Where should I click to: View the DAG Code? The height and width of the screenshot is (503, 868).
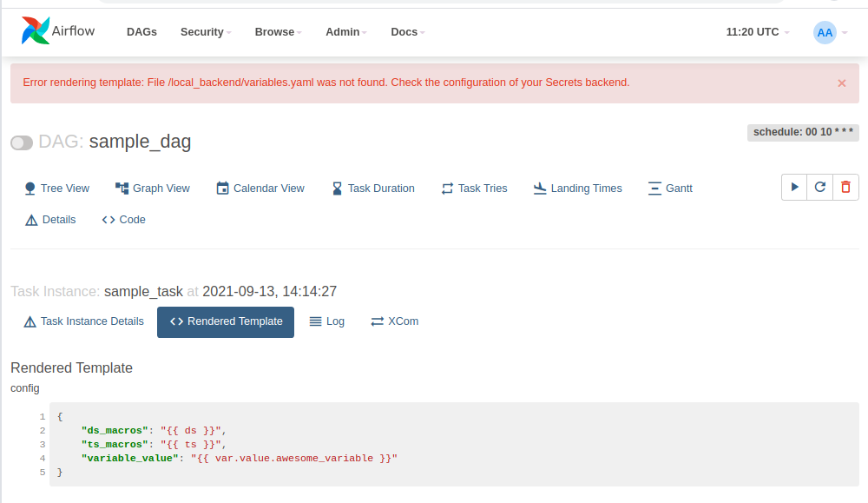[x=123, y=220]
